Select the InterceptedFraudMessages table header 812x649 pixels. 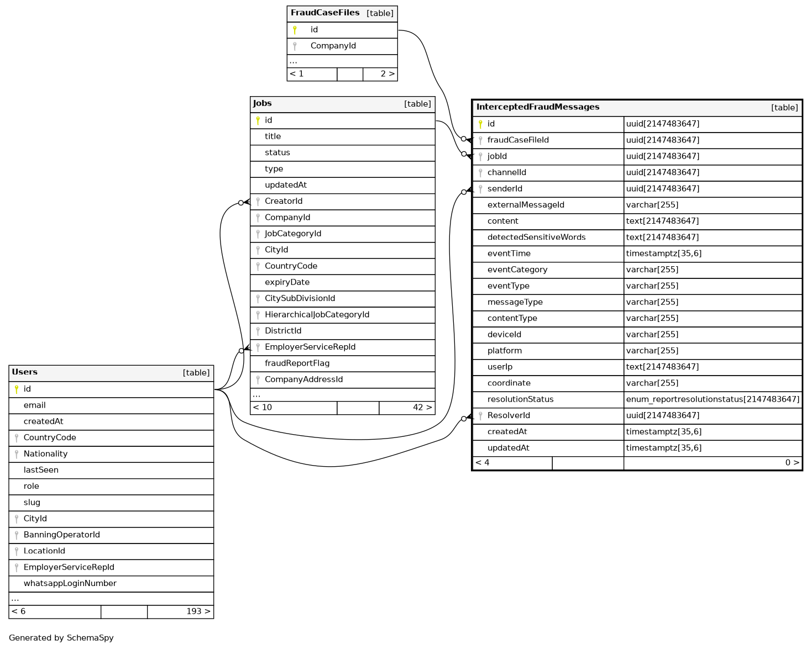pos(538,107)
